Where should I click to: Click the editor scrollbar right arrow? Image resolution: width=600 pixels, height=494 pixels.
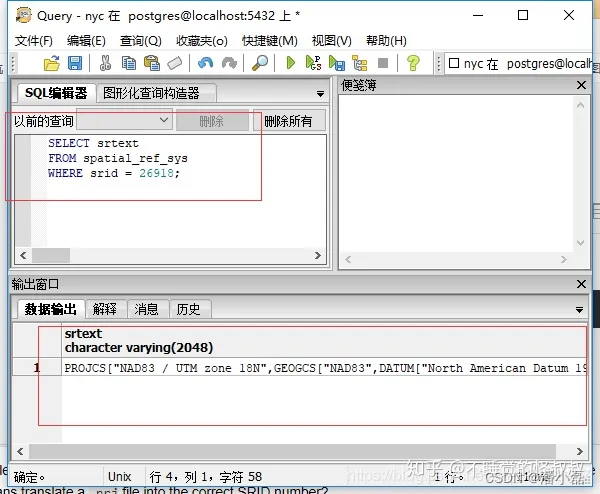tap(318, 255)
